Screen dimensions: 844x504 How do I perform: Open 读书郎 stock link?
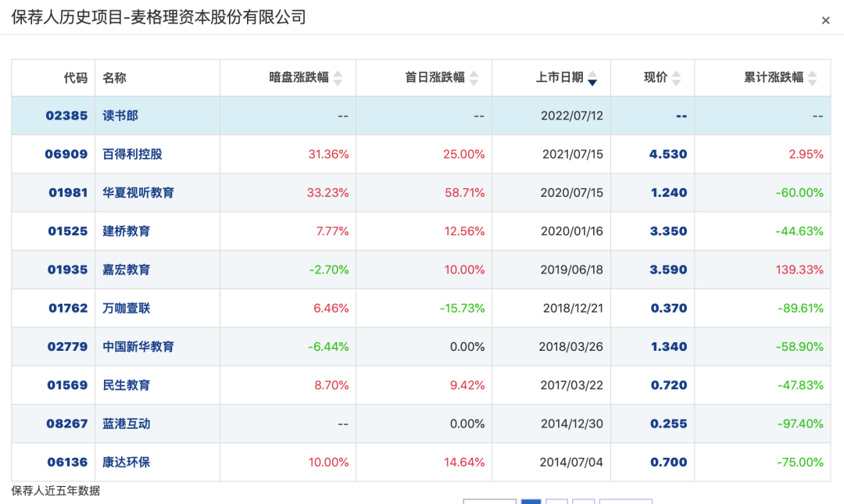[x=120, y=116]
